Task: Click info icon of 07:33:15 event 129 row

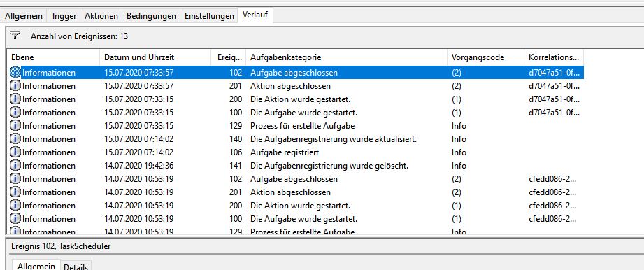Action: pos(15,125)
